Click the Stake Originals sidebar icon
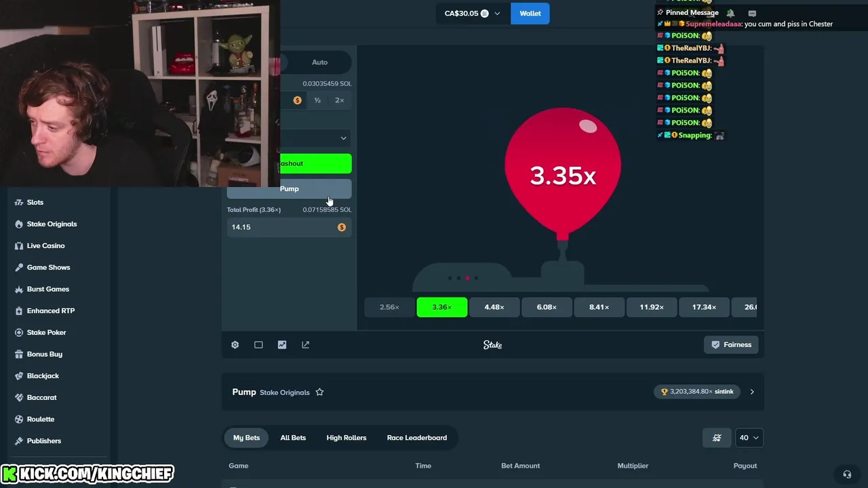This screenshot has height=488, width=868. [x=19, y=224]
